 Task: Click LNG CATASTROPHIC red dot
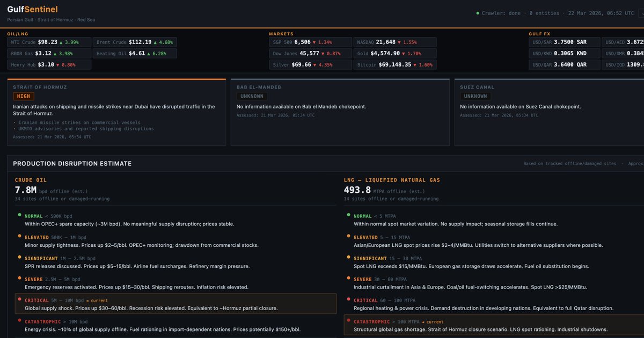(x=348, y=320)
